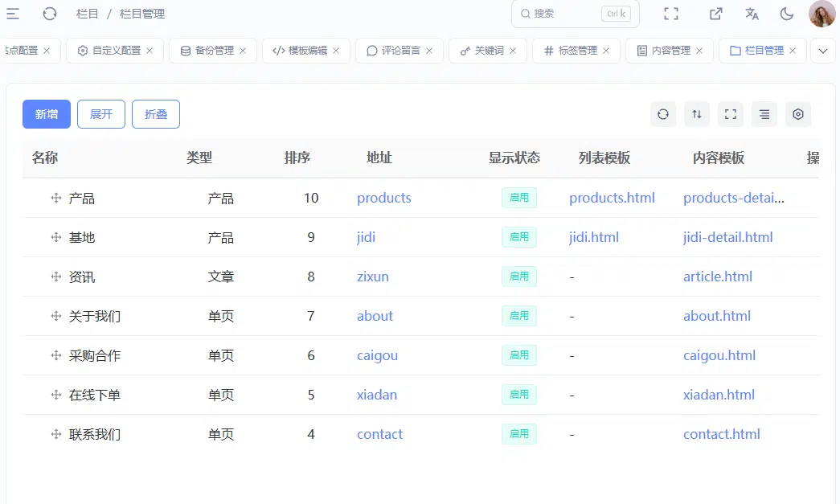The height and width of the screenshot is (504, 840).
Task: Refresh the table with the toolbar refresh icon
Action: click(663, 114)
